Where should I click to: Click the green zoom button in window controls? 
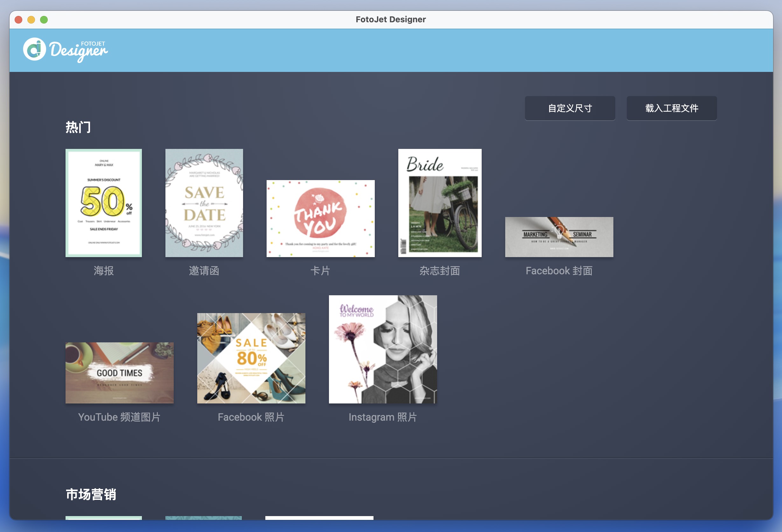(x=44, y=19)
